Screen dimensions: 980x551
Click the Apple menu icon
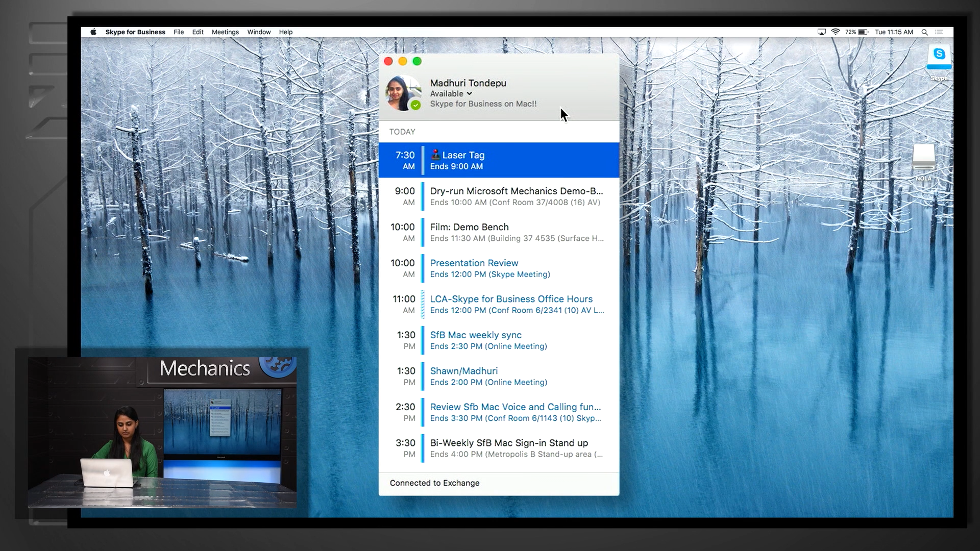(93, 32)
